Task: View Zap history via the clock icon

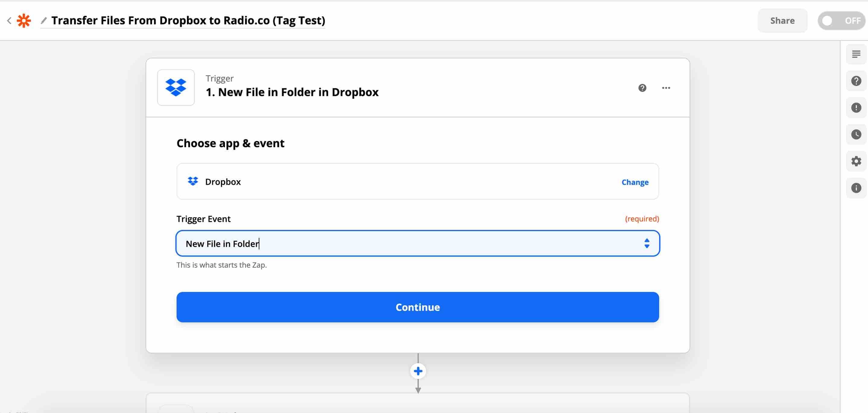Action: tap(856, 134)
